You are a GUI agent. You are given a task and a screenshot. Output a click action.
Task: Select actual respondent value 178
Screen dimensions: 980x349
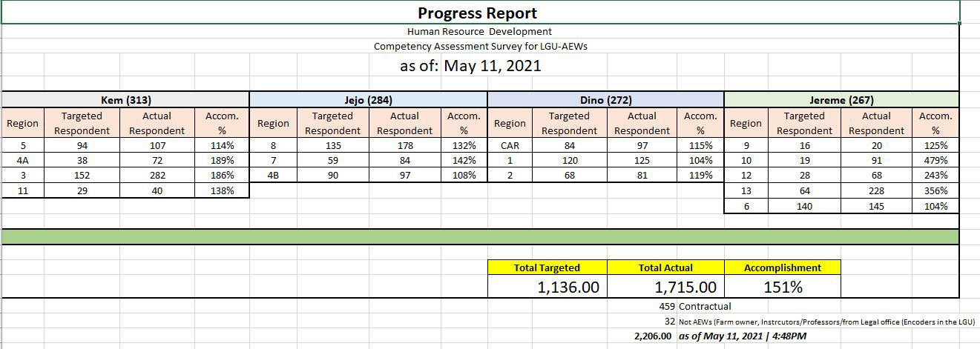404,146
